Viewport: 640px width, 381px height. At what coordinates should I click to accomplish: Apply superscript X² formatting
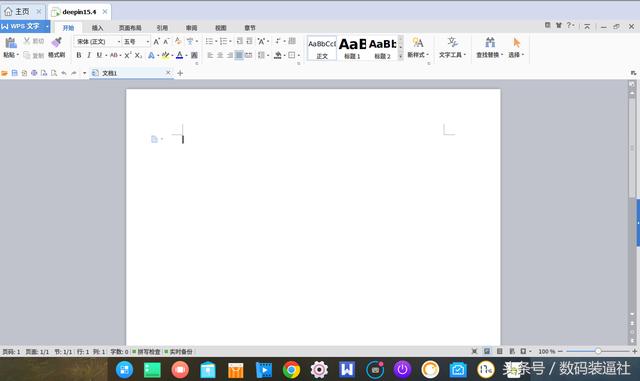128,55
